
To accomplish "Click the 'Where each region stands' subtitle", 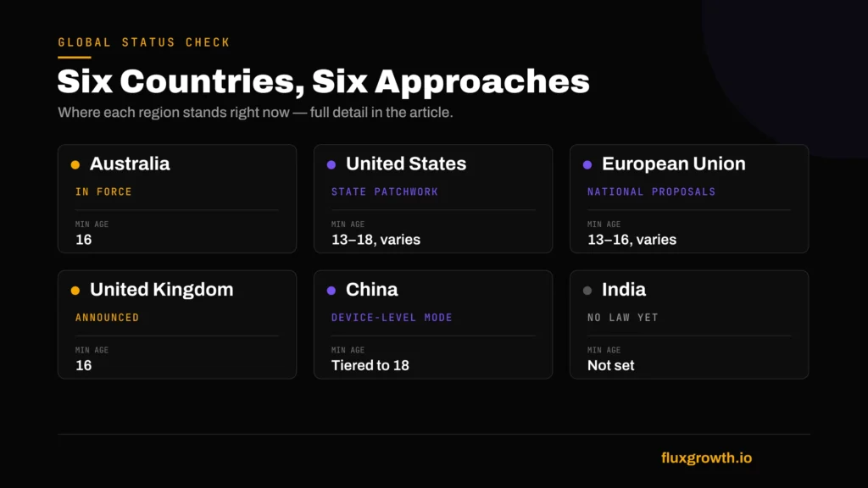I will pos(255,113).
